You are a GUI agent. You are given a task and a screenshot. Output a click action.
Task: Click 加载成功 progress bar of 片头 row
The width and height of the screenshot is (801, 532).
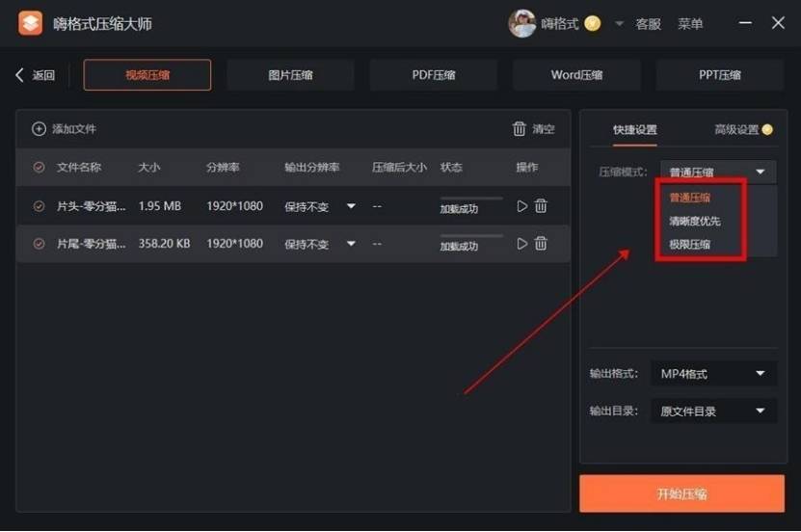(x=471, y=199)
